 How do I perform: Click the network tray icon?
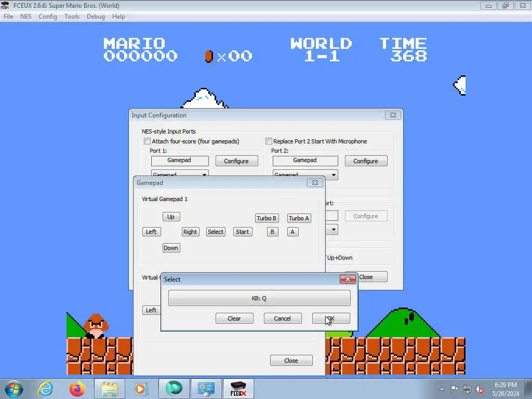pos(467,389)
